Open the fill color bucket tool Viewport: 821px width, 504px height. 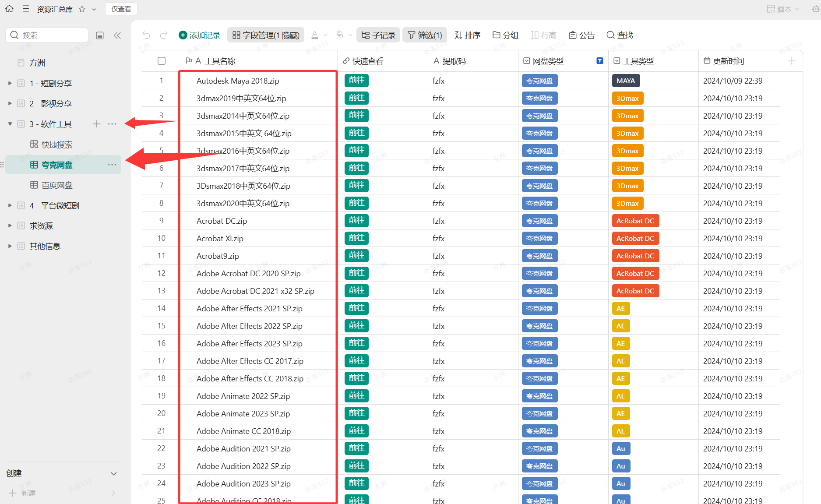(x=340, y=35)
